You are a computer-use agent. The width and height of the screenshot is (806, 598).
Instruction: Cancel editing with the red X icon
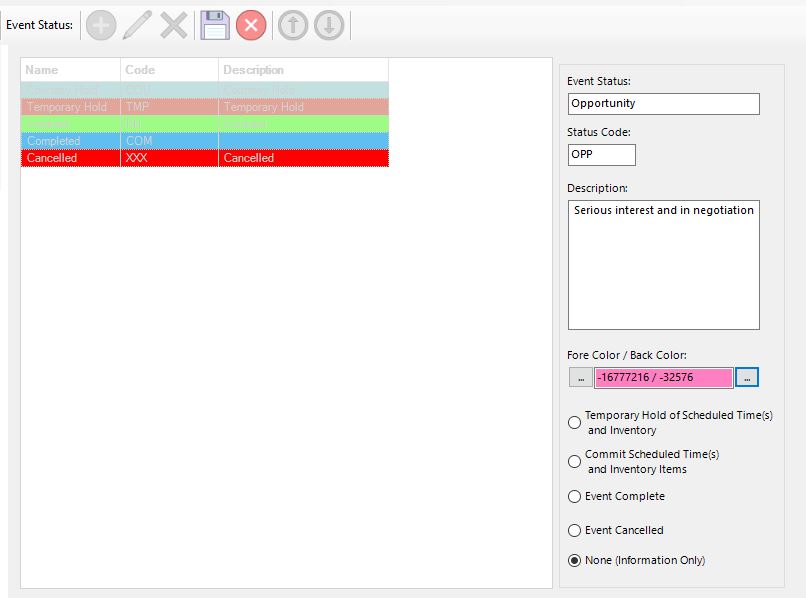(251, 25)
